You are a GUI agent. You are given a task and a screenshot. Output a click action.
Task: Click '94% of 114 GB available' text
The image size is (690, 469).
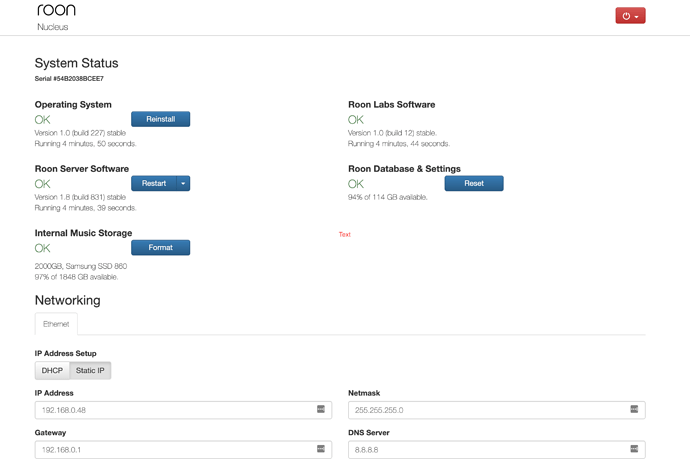[388, 197]
